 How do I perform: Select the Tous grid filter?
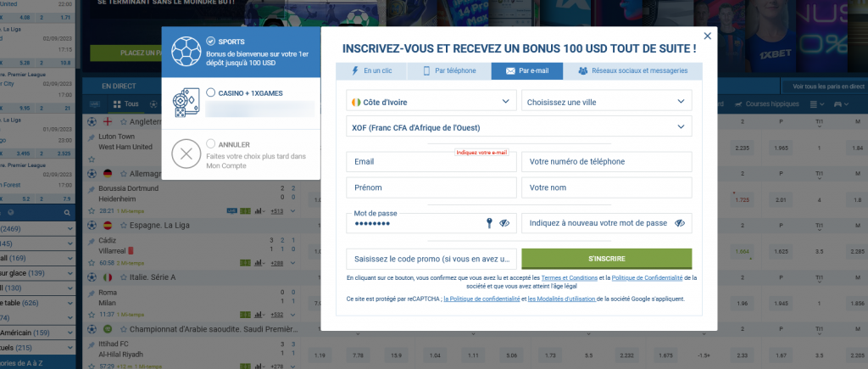click(125, 103)
